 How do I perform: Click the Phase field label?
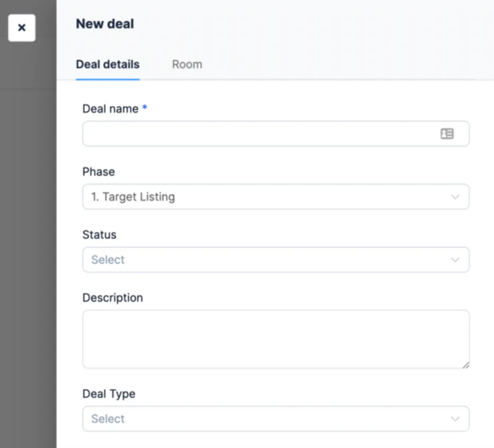tap(98, 172)
